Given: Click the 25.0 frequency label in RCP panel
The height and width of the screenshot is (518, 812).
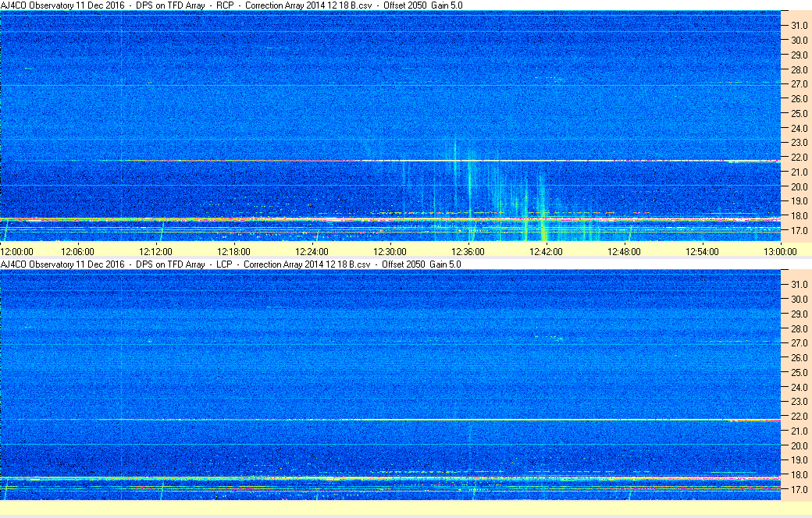Looking at the screenshot, I should [799, 113].
